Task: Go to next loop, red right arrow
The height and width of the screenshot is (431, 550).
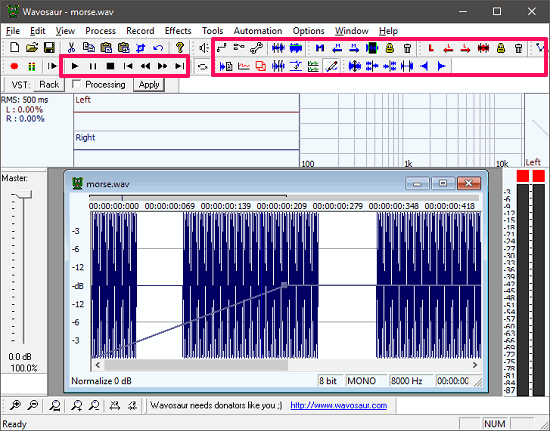Action: 465,48
